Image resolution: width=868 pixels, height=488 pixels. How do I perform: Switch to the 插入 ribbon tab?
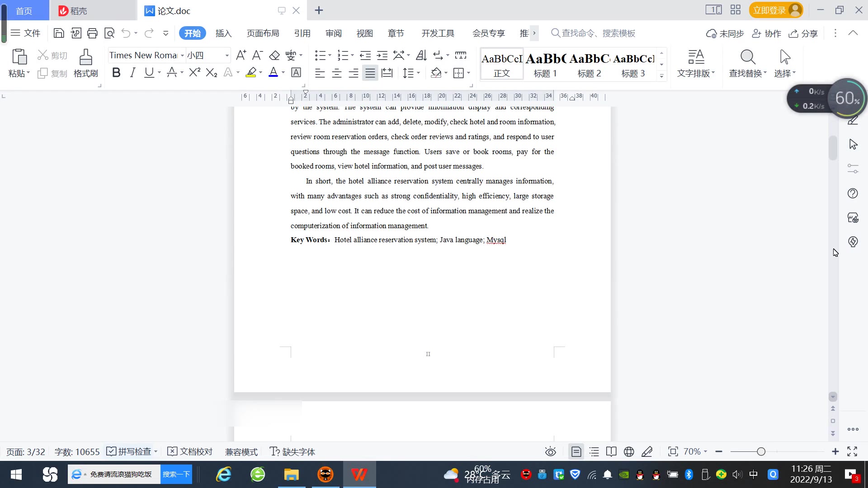coord(223,33)
